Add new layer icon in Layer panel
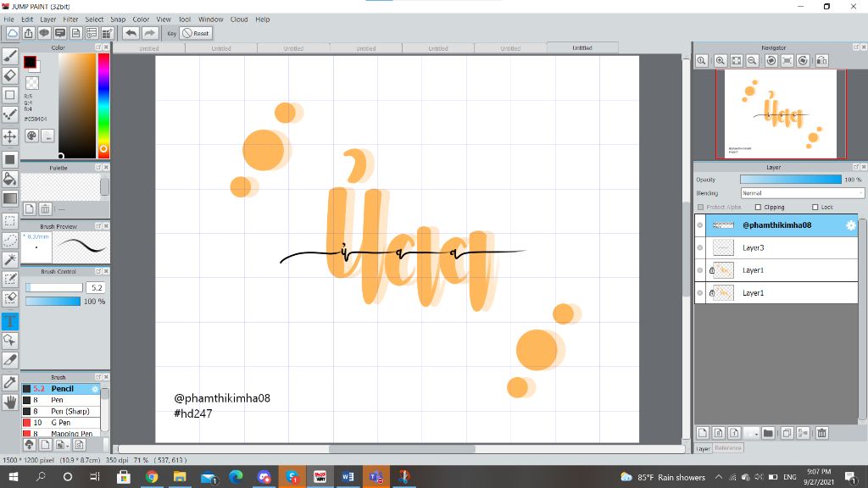The image size is (868, 488). point(703,433)
